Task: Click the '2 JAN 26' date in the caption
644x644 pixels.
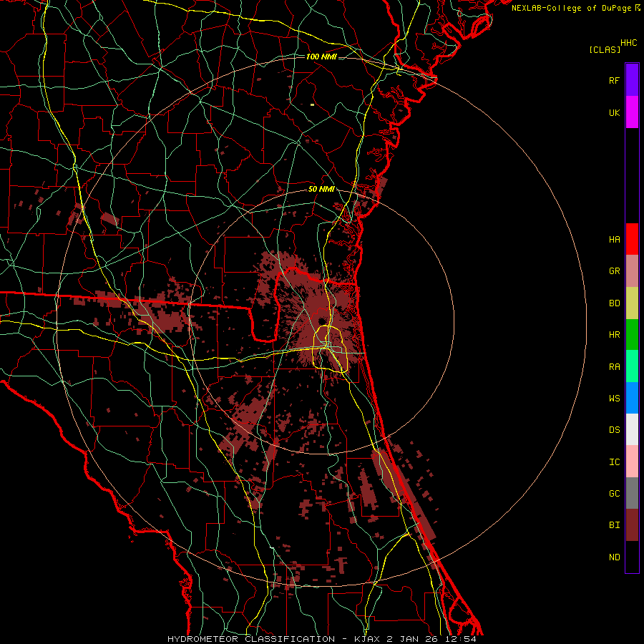Action: pos(414,639)
